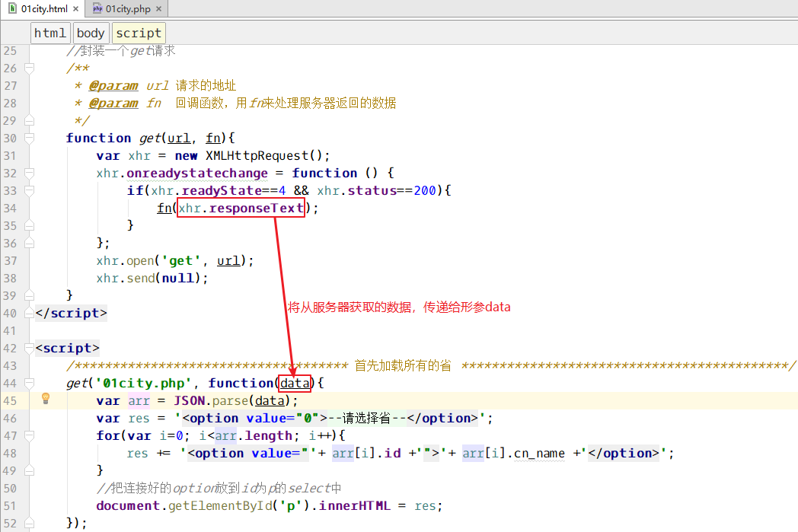Viewport: 798px width, 532px height.
Task: Click the PHP file icon on 01city.php tab
Action: coord(97,8)
